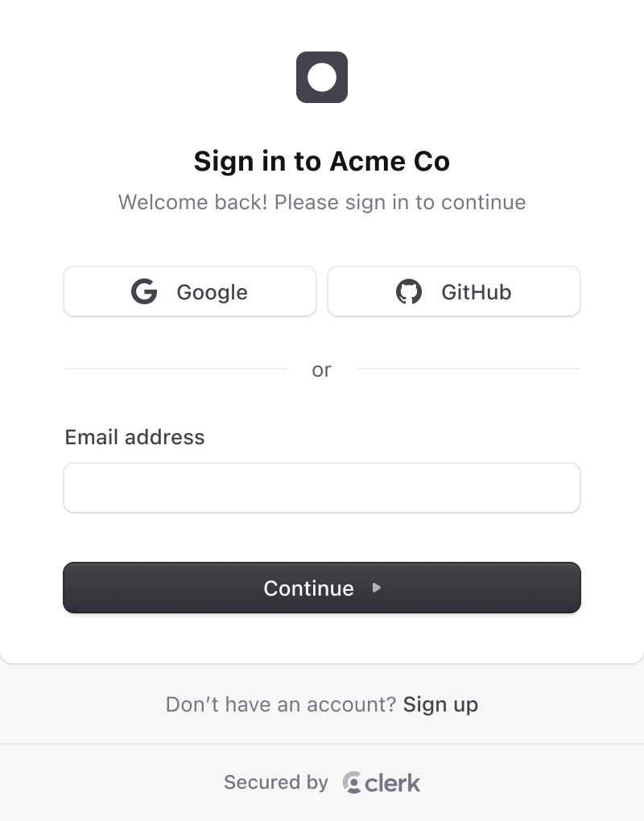
Task: Sign in using the GitHub label
Action: click(476, 292)
